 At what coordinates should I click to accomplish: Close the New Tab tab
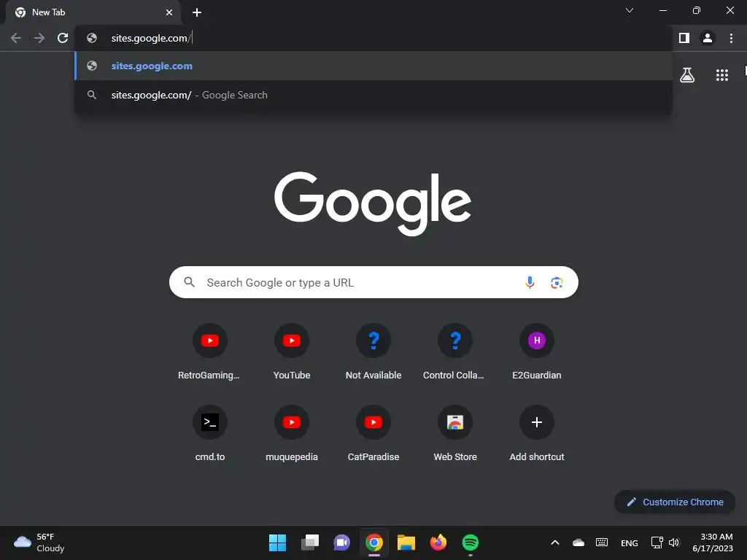[x=169, y=12]
